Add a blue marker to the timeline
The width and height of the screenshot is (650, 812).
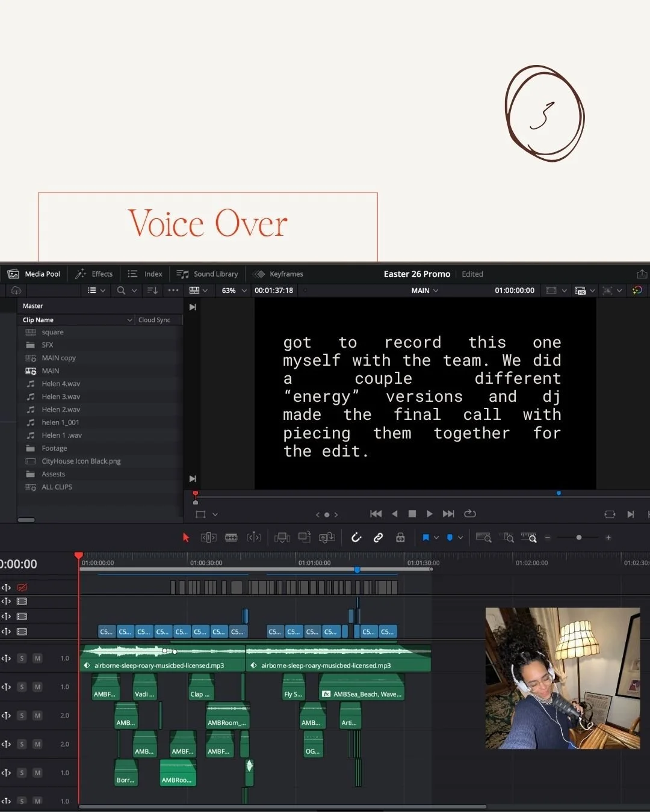point(450,538)
